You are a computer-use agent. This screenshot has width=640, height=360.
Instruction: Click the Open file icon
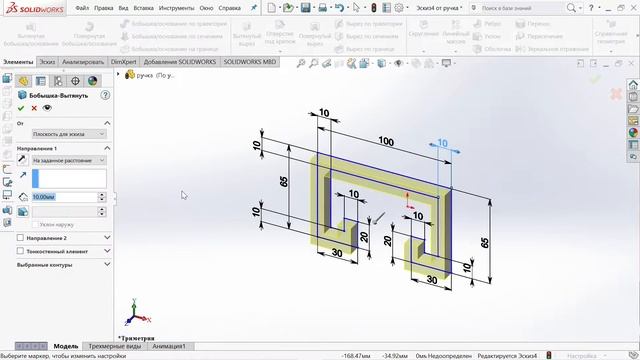288,8
